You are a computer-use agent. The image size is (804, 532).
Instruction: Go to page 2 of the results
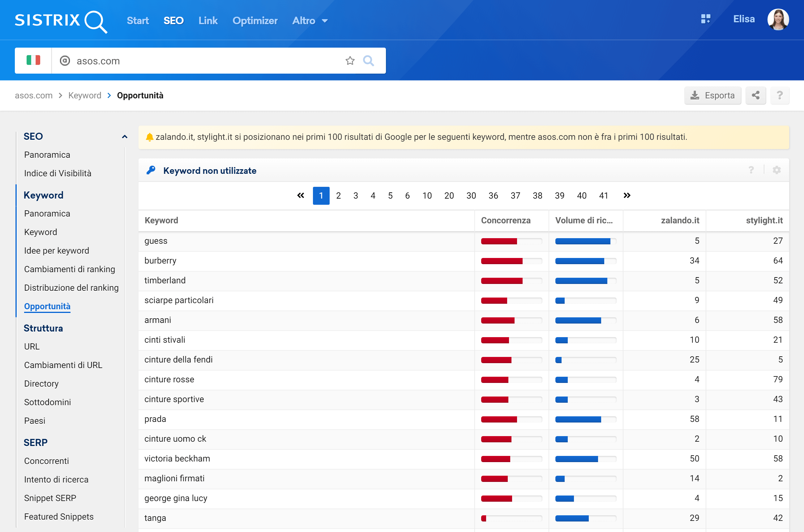[338, 195]
